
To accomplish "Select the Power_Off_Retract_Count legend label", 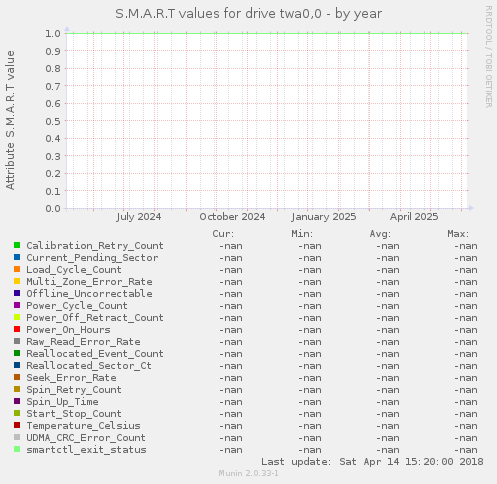I will pyautogui.click(x=95, y=318).
